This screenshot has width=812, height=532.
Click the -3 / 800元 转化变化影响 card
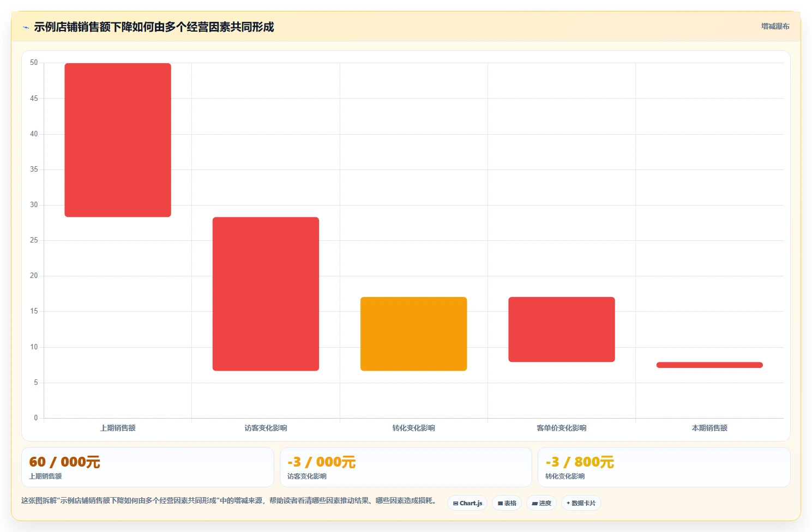[x=664, y=467]
